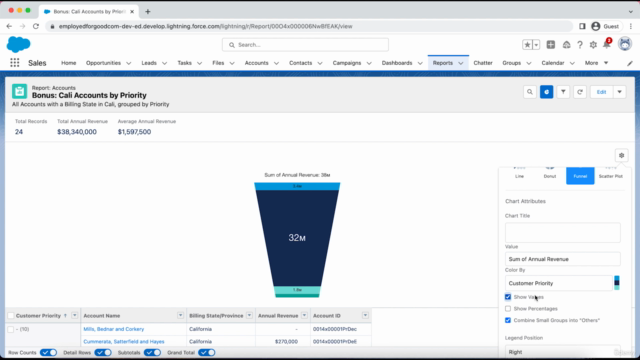Open the More navigation dropdown
The width and height of the screenshot is (640, 360).
point(596,63)
